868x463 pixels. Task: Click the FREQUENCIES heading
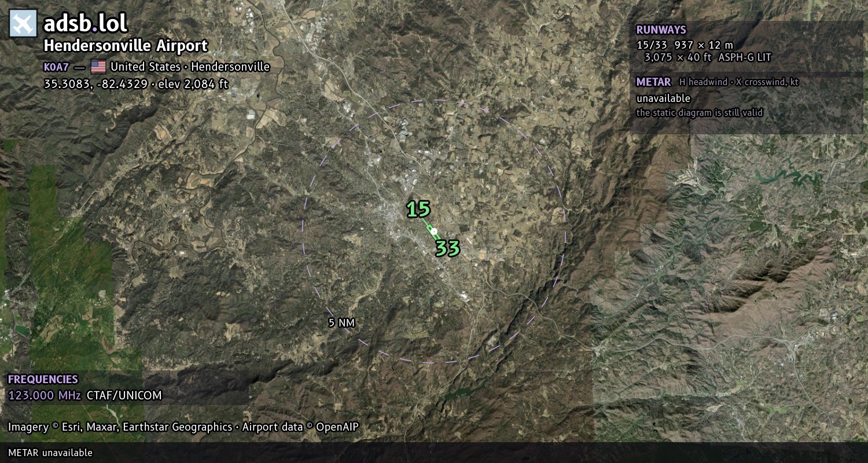click(43, 380)
